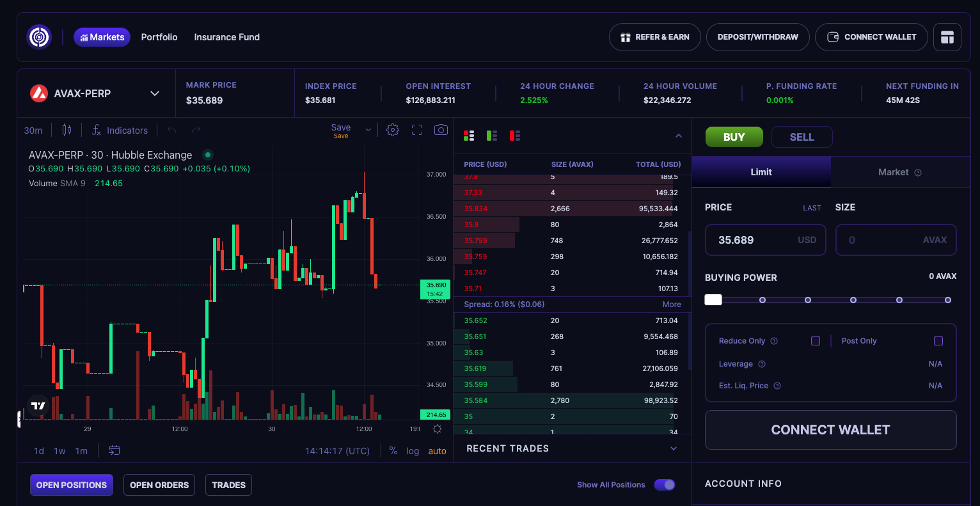Toggle percent scale on chart
The width and height of the screenshot is (980, 506).
tap(393, 451)
